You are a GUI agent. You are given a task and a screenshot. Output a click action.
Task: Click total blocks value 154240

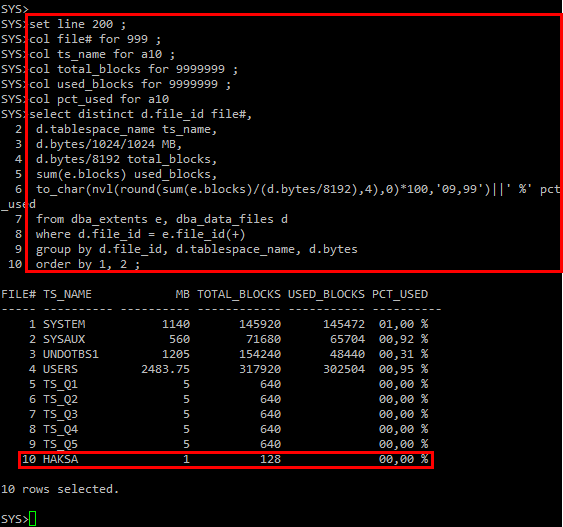tap(260, 354)
